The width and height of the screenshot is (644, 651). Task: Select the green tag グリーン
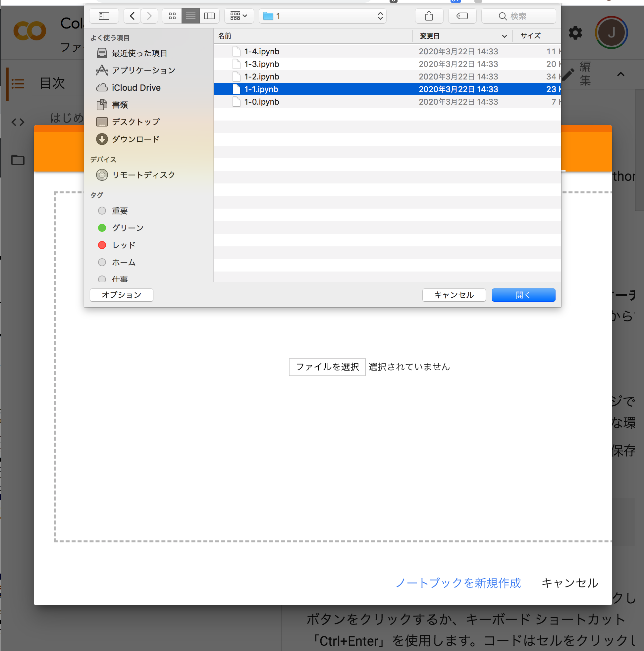point(128,228)
